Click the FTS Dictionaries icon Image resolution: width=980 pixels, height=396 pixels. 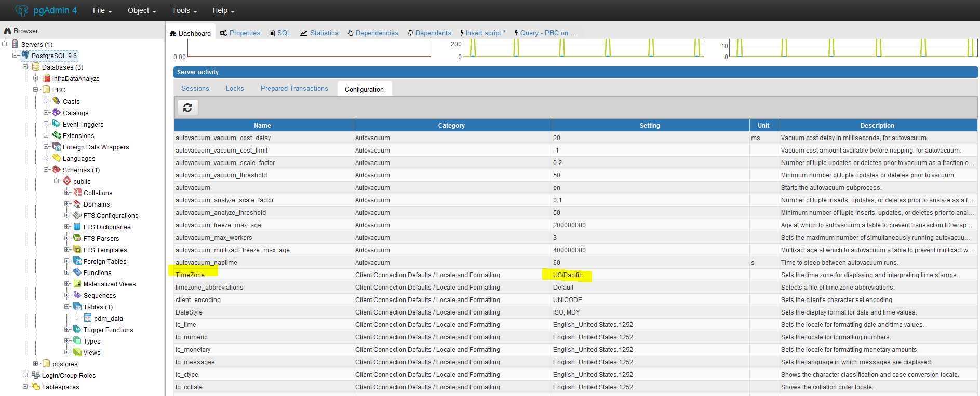[77, 227]
